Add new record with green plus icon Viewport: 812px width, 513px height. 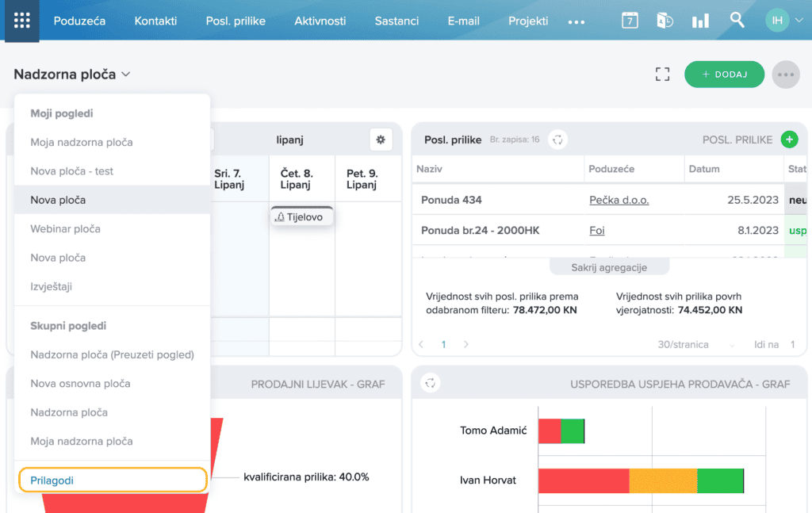789,140
